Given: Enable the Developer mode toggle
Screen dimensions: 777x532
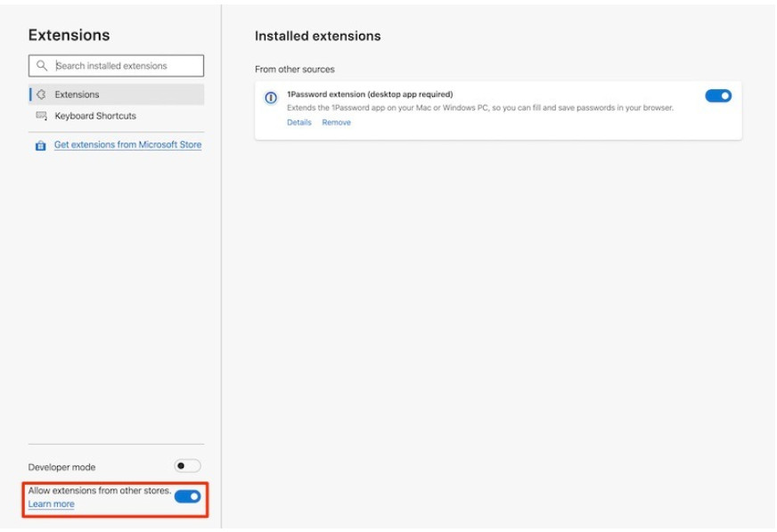Looking at the screenshot, I should coord(187,466).
